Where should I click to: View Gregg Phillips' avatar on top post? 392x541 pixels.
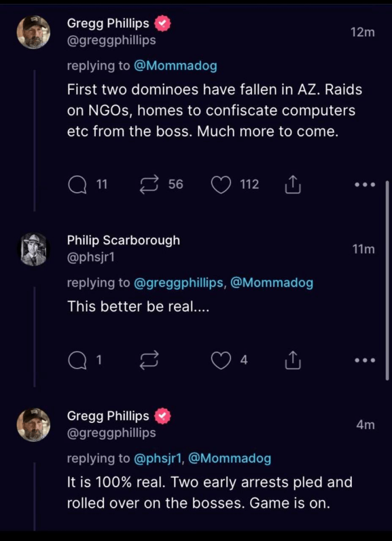pos(34,32)
